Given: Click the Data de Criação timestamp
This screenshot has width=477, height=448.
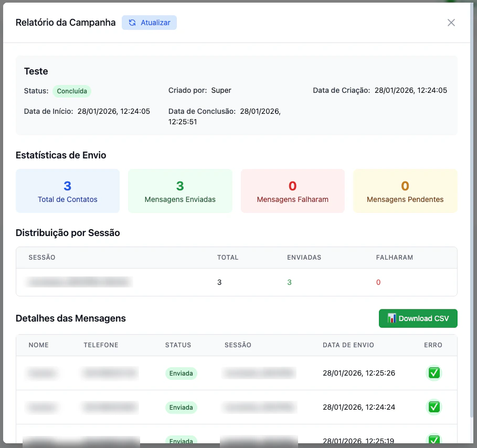Looking at the screenshot, I should 411,90.
